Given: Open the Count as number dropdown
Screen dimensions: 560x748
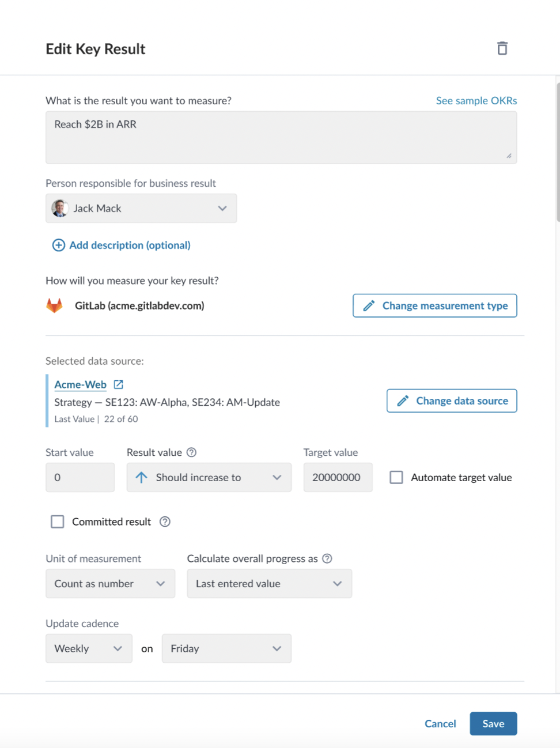Looking at the screenshot, I should click(110, 584).
